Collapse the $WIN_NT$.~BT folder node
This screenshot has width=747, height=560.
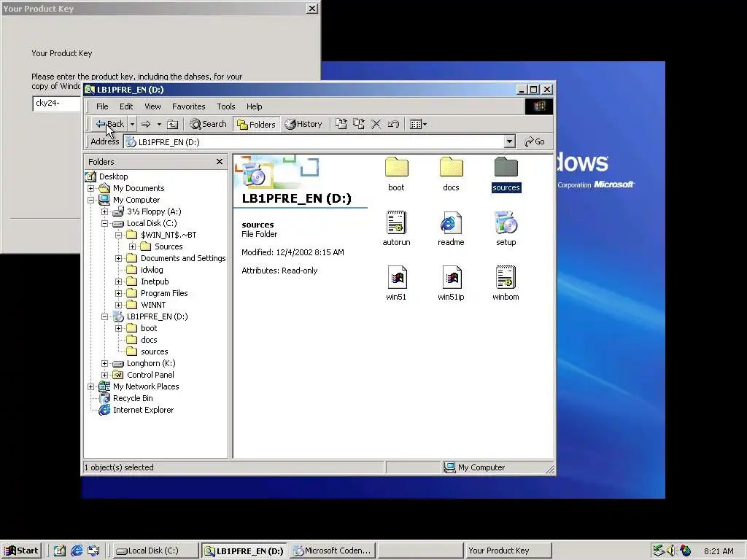tap(119, 236)
